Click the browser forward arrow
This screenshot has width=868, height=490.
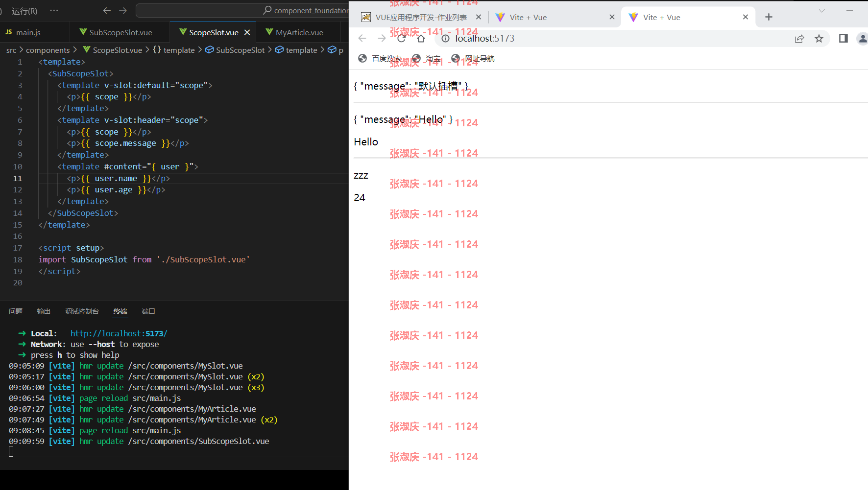click(382, 38)
